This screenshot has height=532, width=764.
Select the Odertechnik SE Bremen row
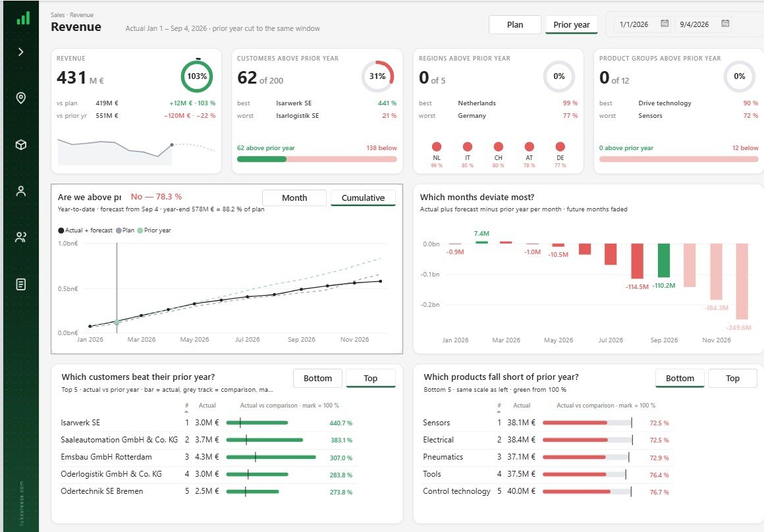pyautogui.click(x=206, y=491)
